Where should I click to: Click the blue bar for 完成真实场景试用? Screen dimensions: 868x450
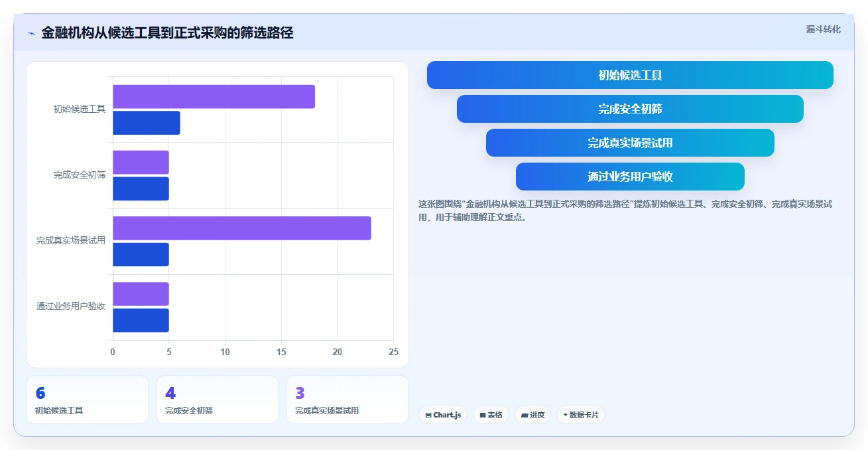click(x=141, y=254)
